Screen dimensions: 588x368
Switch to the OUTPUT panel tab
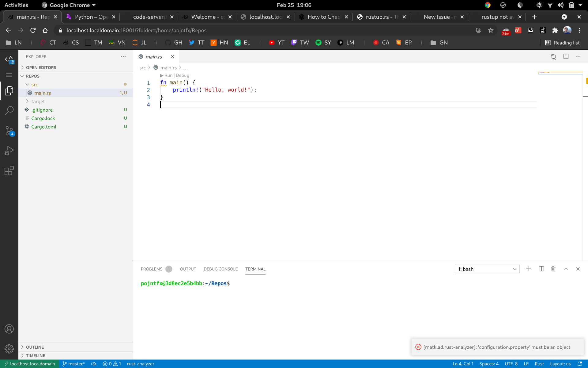(x=188, y=269)
